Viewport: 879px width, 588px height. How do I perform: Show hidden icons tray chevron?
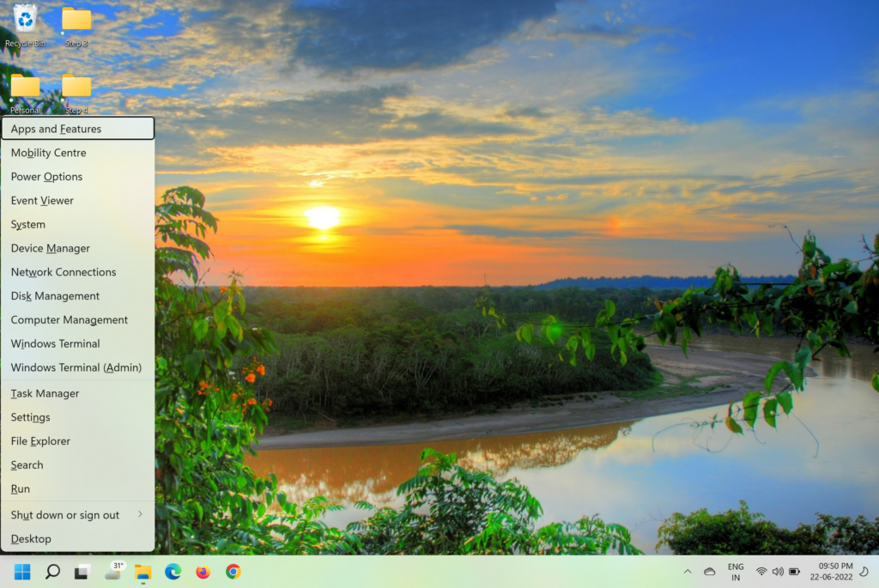[688, 572]
